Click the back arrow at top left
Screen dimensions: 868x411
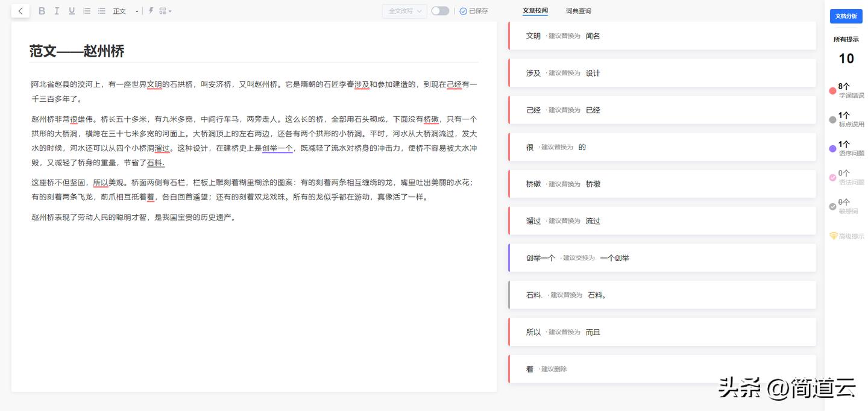(20, 10)
